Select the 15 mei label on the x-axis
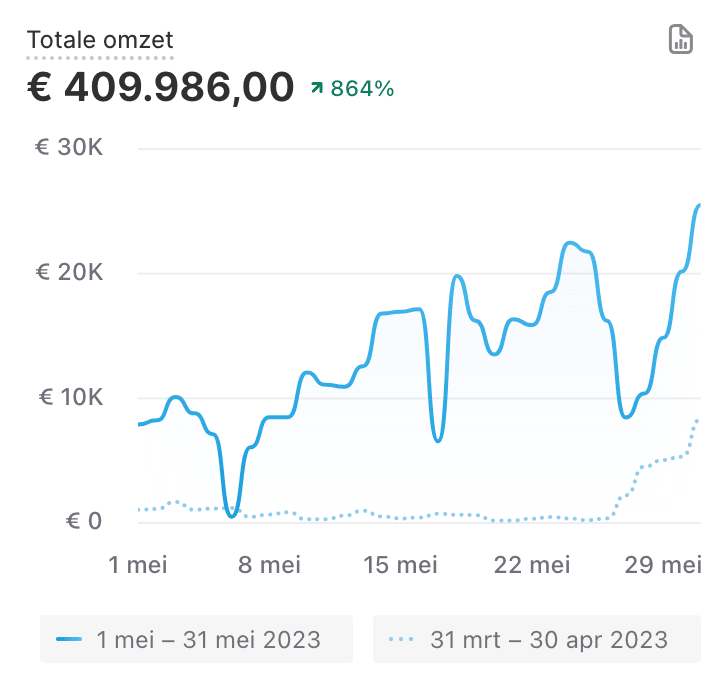Image resolution: width=726 pixels, height=682 pixels. (x=400, y=566)
